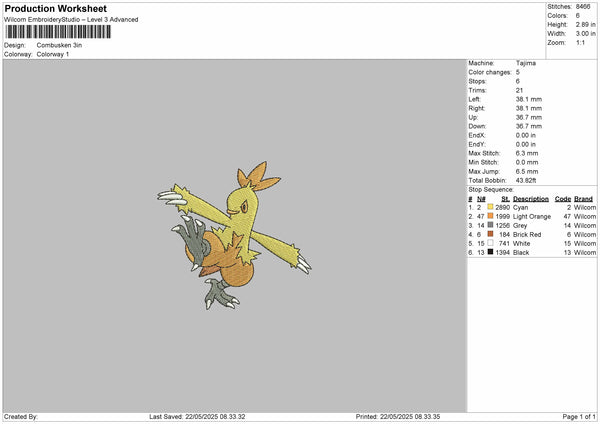Click the Trims value '21'
The width and height of the screenshot is (600, 424).
(x=519, y=90)
